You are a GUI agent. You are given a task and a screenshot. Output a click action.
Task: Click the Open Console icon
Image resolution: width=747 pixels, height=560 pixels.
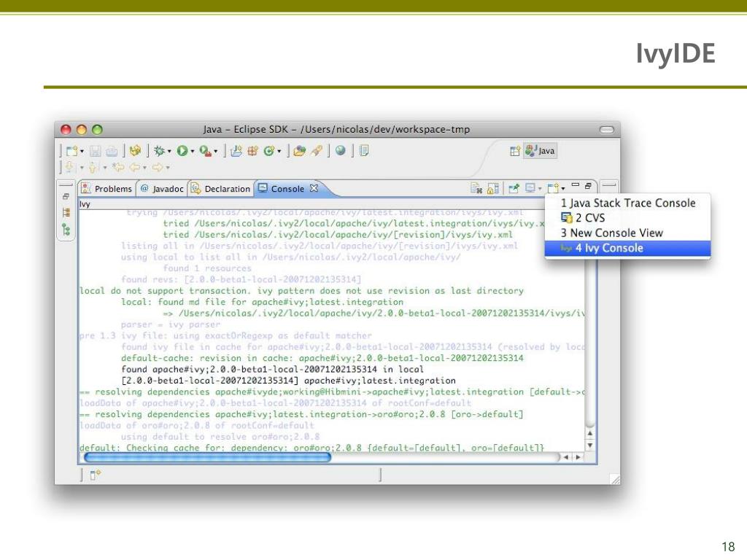[x=553, y=189]
